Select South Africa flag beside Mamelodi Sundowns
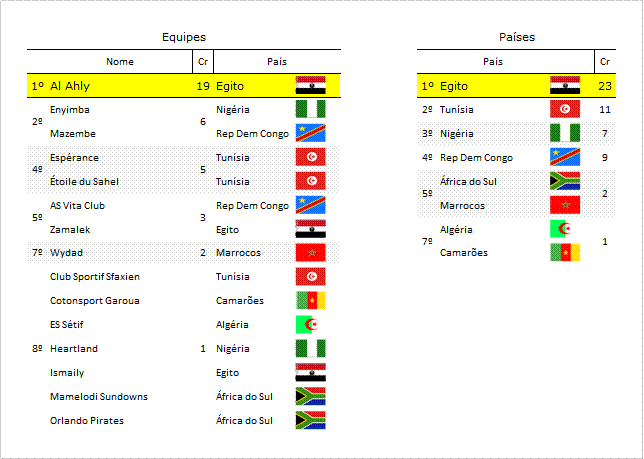The image size is (644, 459). click(310, 396)
